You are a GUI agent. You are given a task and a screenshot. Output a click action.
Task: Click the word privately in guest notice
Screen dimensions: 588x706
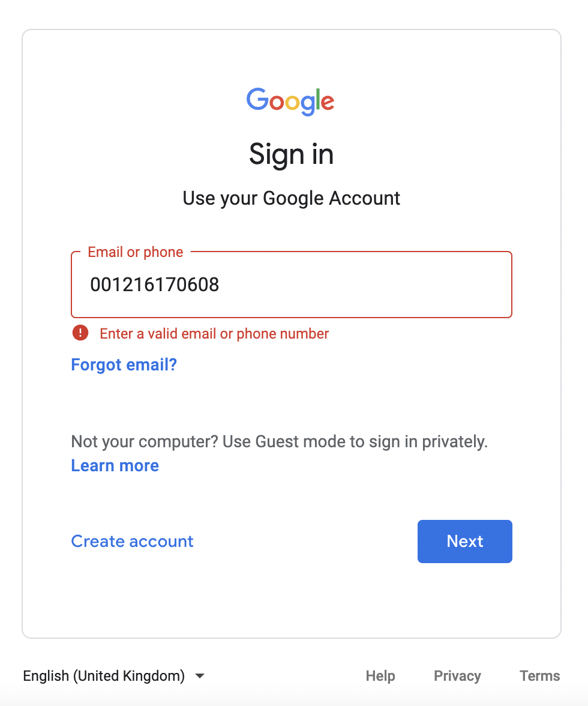point(454,442)
